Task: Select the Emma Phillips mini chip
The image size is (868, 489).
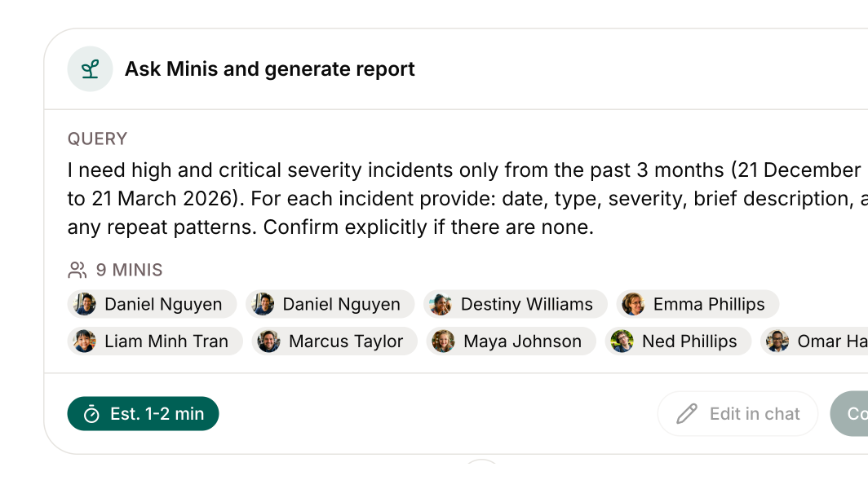Action: click(697, 304)
